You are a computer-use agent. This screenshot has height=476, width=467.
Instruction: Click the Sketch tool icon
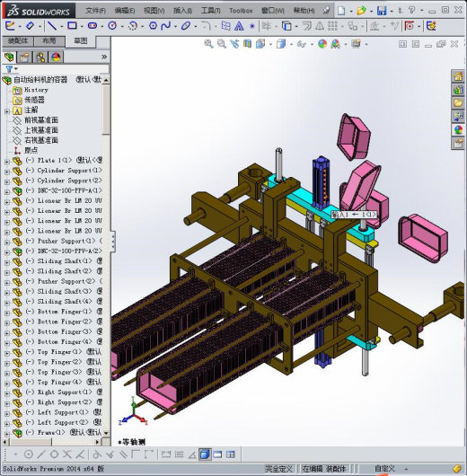[10, 26]
